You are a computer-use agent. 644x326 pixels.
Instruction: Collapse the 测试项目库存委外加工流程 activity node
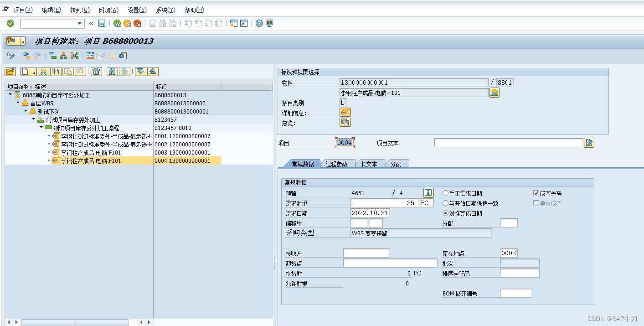41,128
